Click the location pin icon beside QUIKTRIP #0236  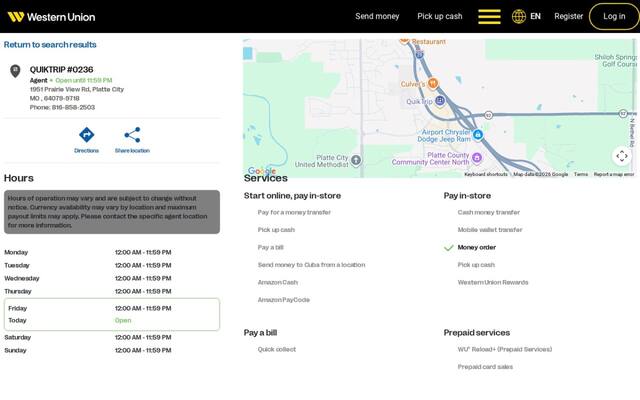point(15,71)
